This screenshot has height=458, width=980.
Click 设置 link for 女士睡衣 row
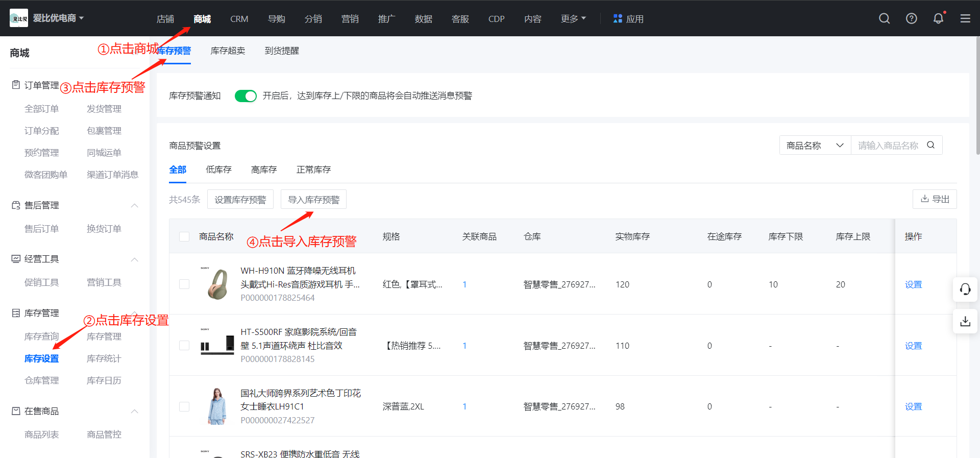[x=914, y=406]
